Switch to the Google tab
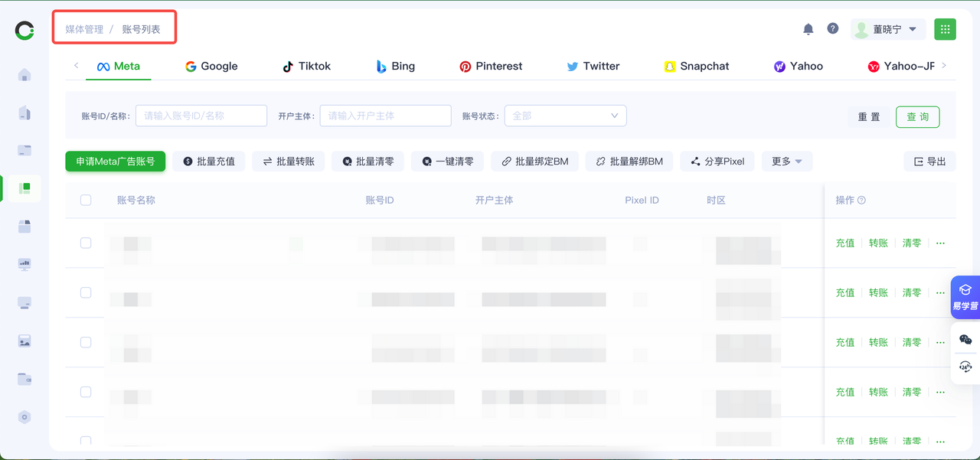The width and height of the screenshot is (980, 460). click(211, 67)
